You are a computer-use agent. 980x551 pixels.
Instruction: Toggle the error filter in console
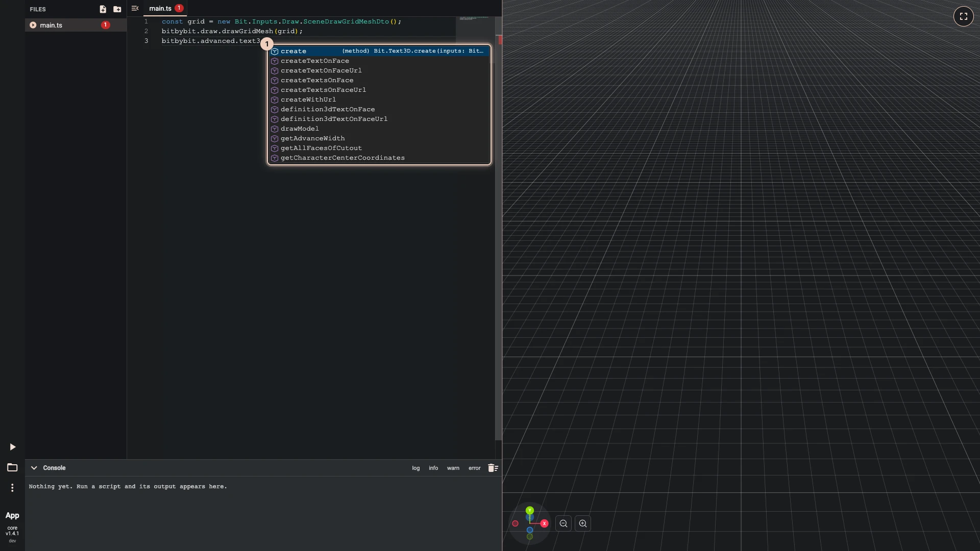475,468
